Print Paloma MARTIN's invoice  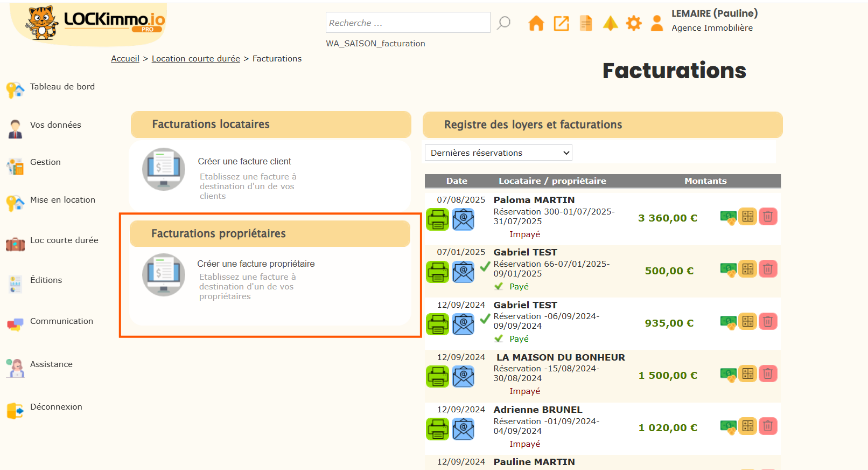(437, 219)
